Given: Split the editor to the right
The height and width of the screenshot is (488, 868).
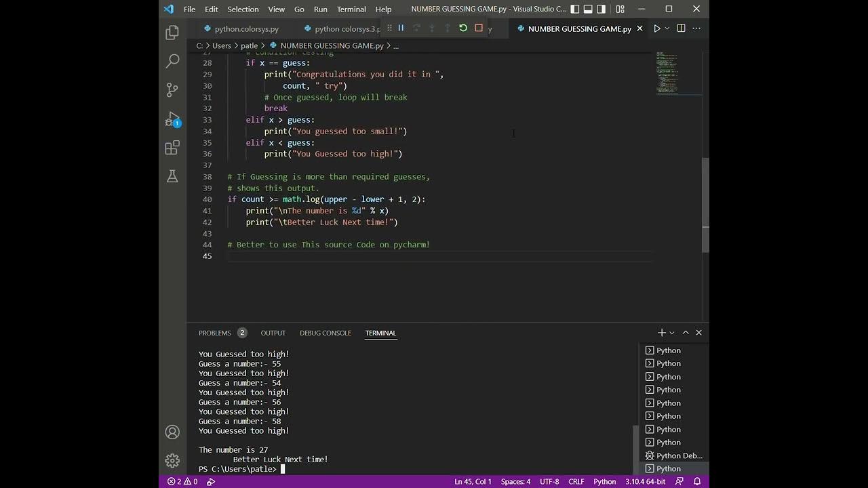Looking at the screenshot, I should coord(681,28).
